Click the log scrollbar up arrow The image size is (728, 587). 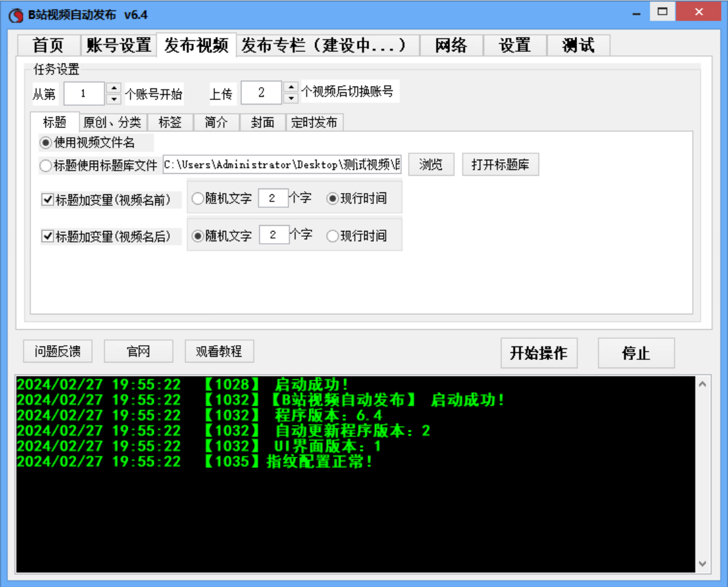(x=702, y=384)
